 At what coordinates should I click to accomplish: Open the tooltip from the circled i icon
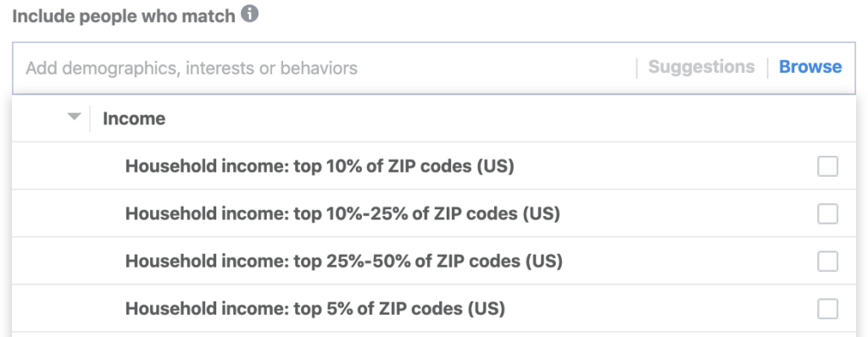[250, 14]
